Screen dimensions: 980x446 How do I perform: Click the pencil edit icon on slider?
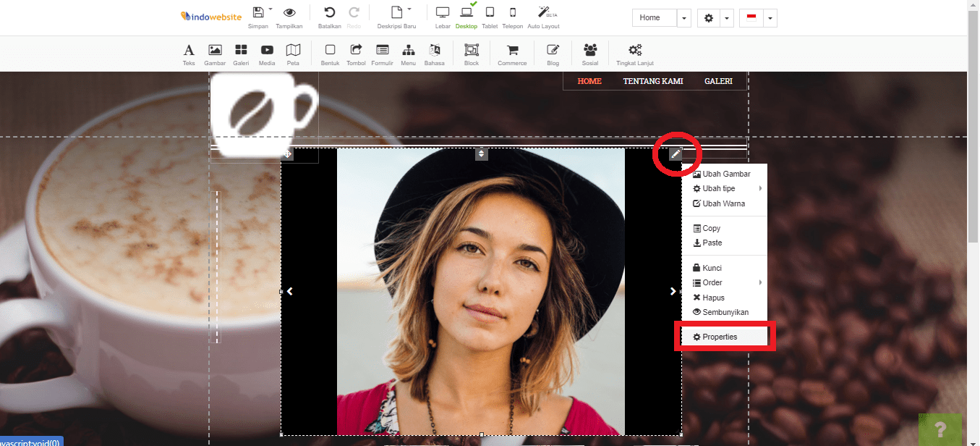675,153
